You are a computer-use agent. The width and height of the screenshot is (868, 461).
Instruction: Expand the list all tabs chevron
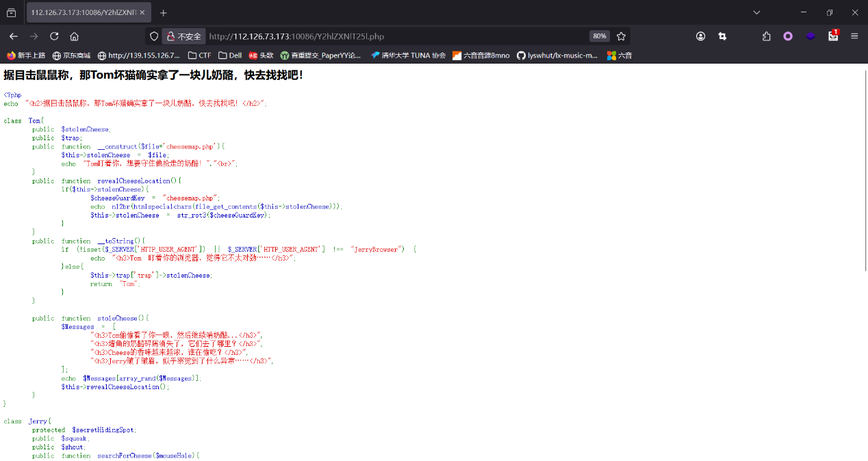(756, 12)
